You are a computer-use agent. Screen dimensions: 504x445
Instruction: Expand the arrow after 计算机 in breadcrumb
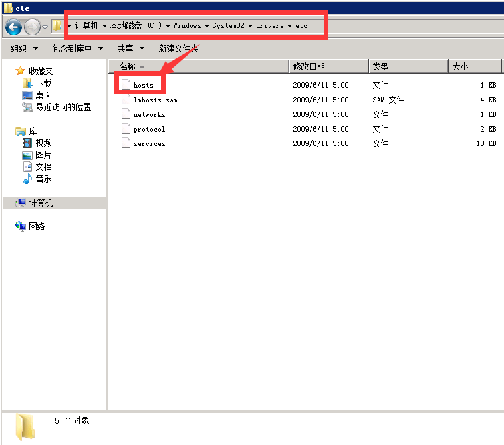(x=104, y=26)
